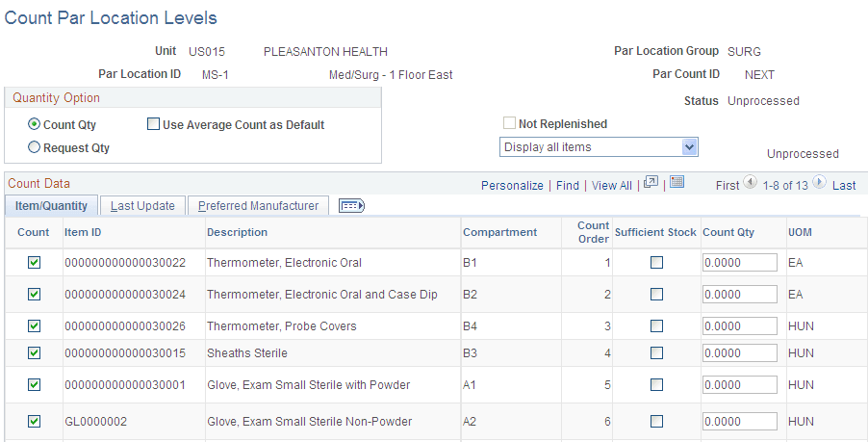
Task: Show next rows arrow icon
Action: tap(819, 182)
